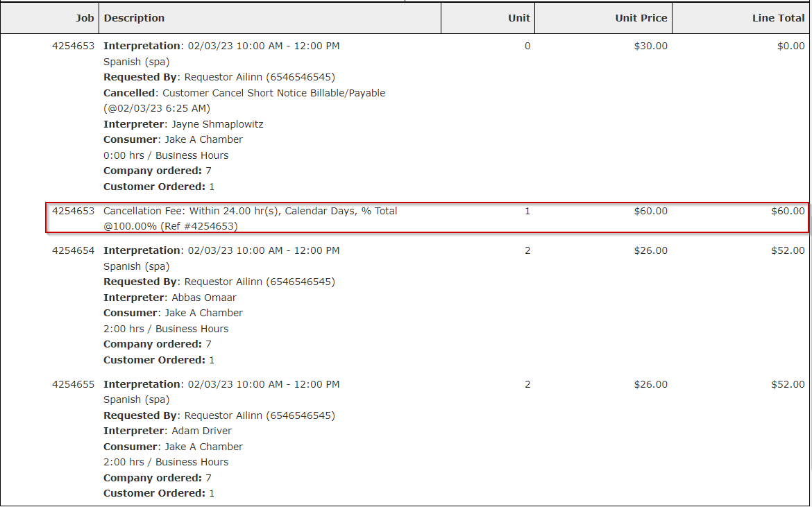
Task: Click the $26.00 unit price for job 4254654
Action: [651, 250]
